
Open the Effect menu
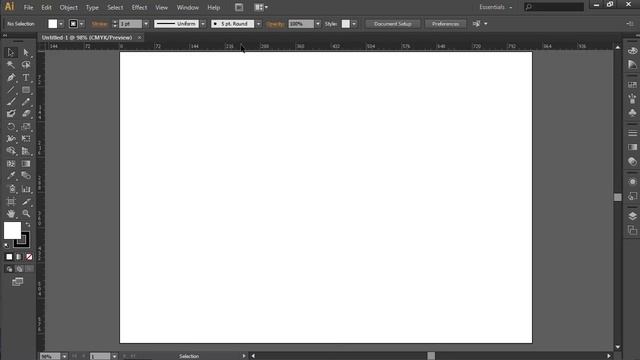[139, 7]
